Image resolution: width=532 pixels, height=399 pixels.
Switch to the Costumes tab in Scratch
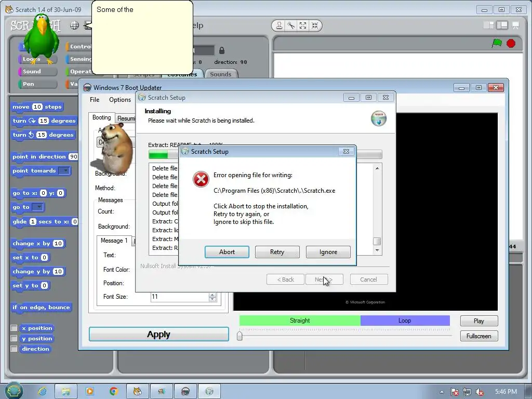click(x=182, y=75)
